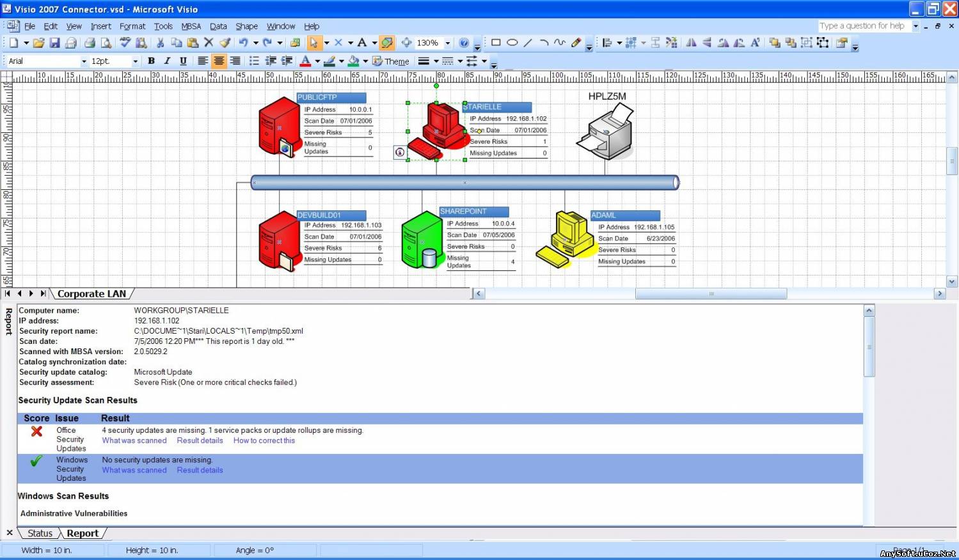
Task: Open Office updates 'Result details' link
Action: (x=200, y=440)
